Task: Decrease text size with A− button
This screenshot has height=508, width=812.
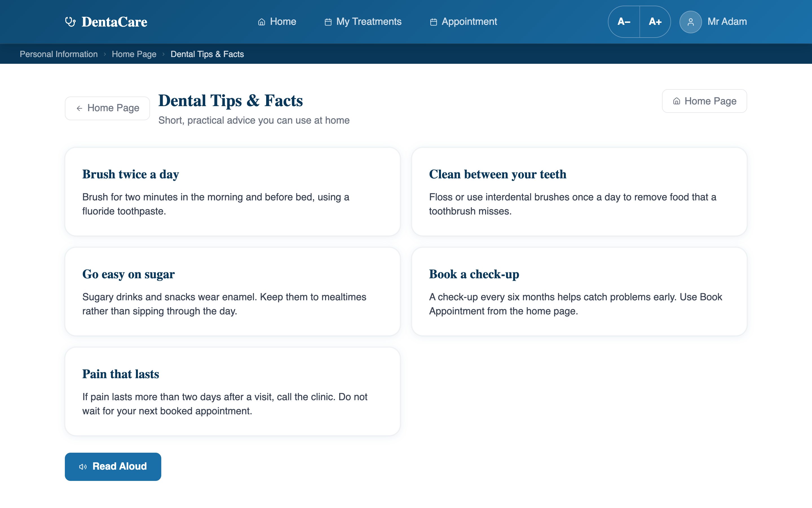Action: click(624, 22)
